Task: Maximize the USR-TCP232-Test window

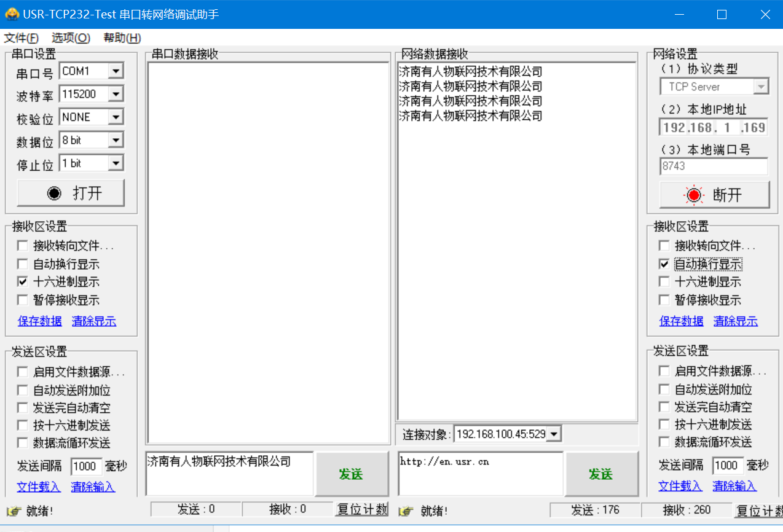Action: (x=722, y=14)
